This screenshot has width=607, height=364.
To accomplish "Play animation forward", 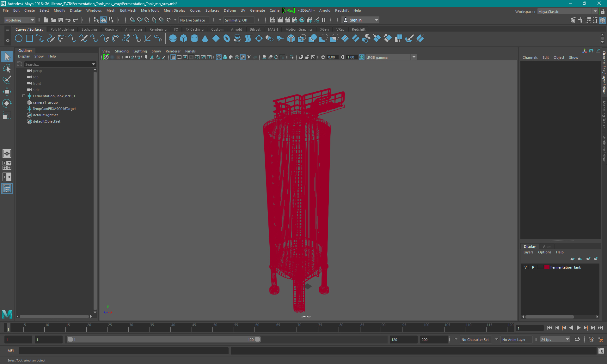I will point(578,328).
